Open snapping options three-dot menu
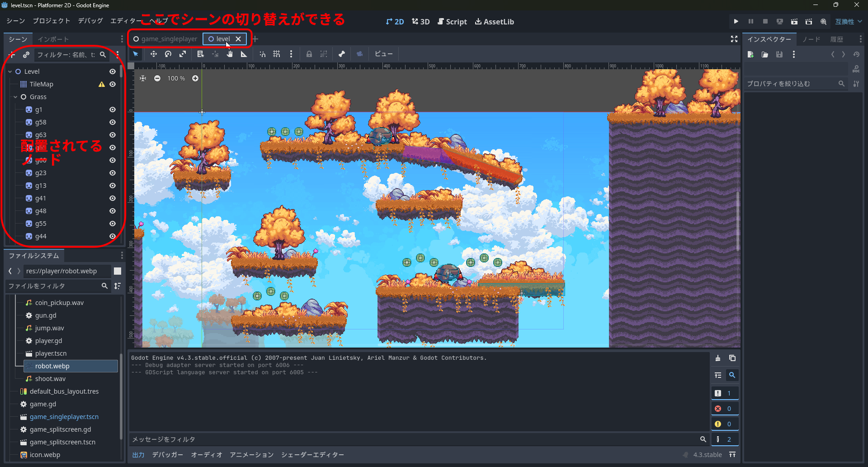This screenshot has height=467, width=868. click(291, 54)
